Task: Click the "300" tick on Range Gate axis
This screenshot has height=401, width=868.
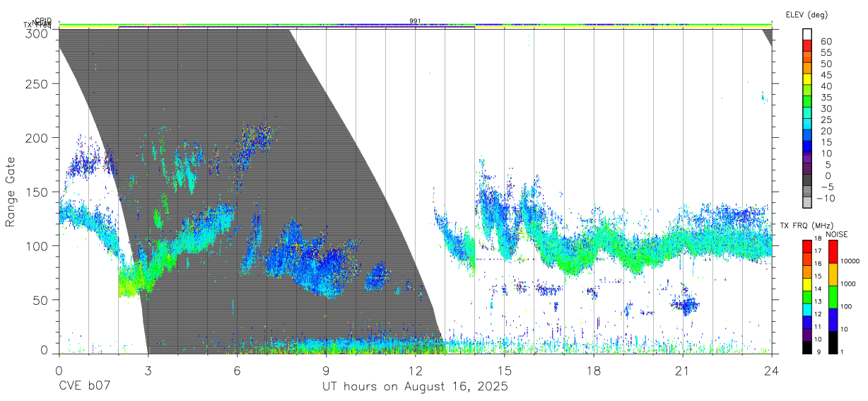Action: coord(36,33)
